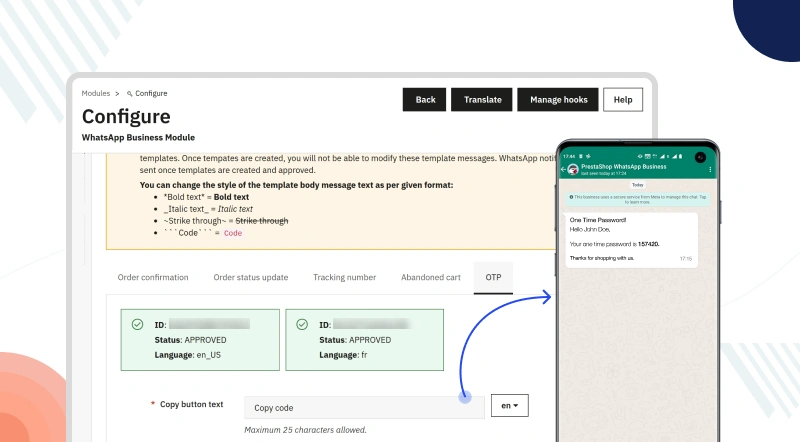Select the Tracking number tab
This screenshot has height=442, width=800.
tap(345, 277)
